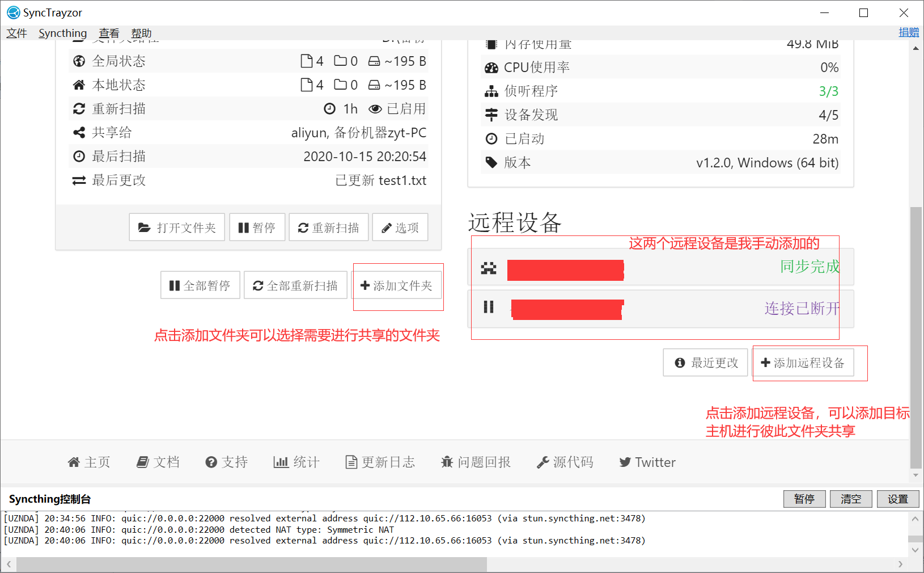Click 添加远程设备 button
This screenshot has height=573, width=924.
pos(803,363)
